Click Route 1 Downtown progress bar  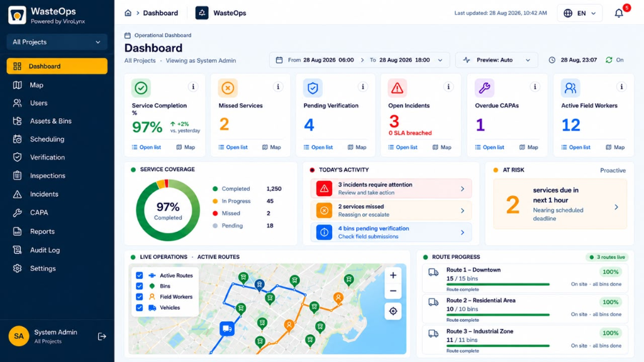tap(498, 285)
